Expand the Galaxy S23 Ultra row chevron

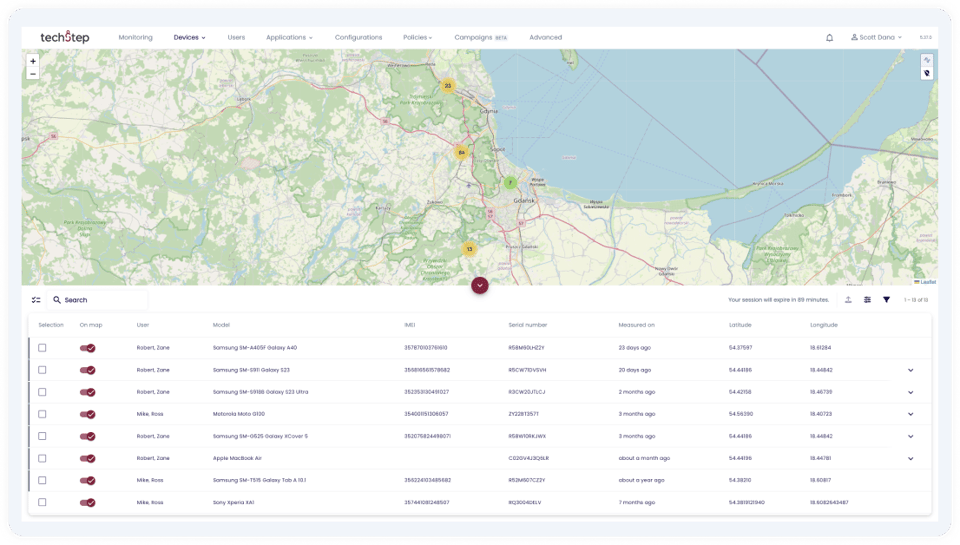910,393
